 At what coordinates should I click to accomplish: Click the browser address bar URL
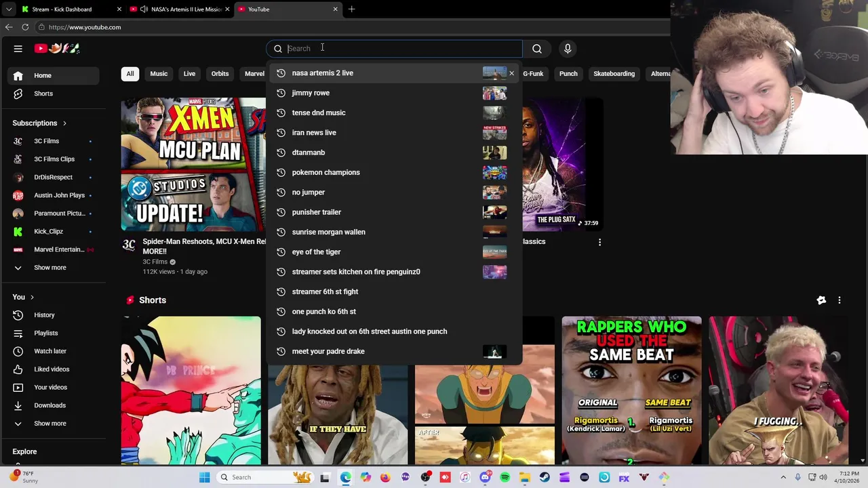pos(85,27)
